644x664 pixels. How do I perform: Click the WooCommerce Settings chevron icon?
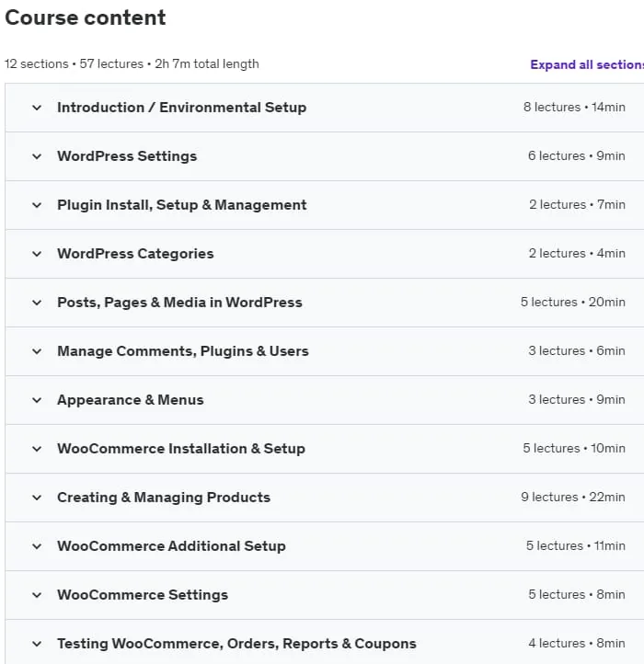37,594
